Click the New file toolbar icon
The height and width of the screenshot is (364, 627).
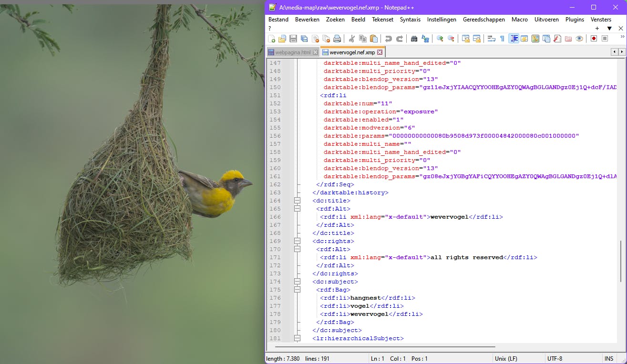(272, 39)
